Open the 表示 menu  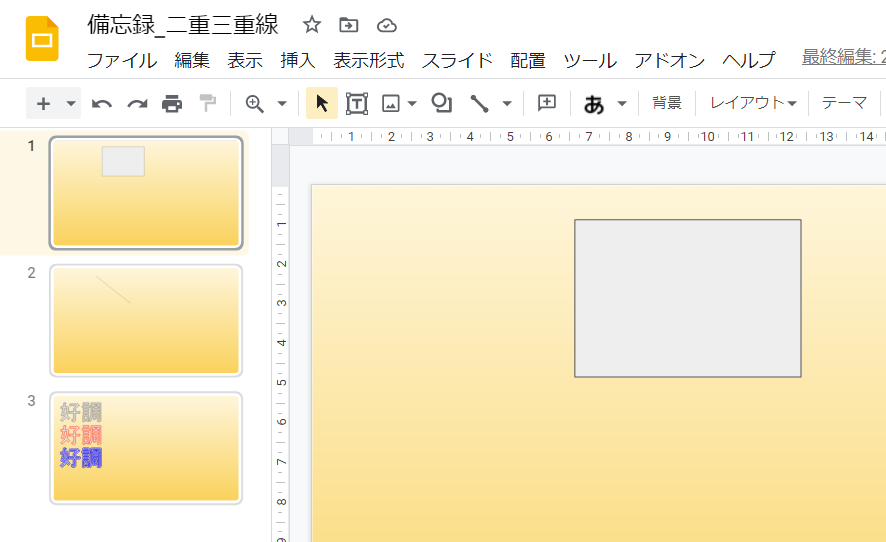[245, 60]
